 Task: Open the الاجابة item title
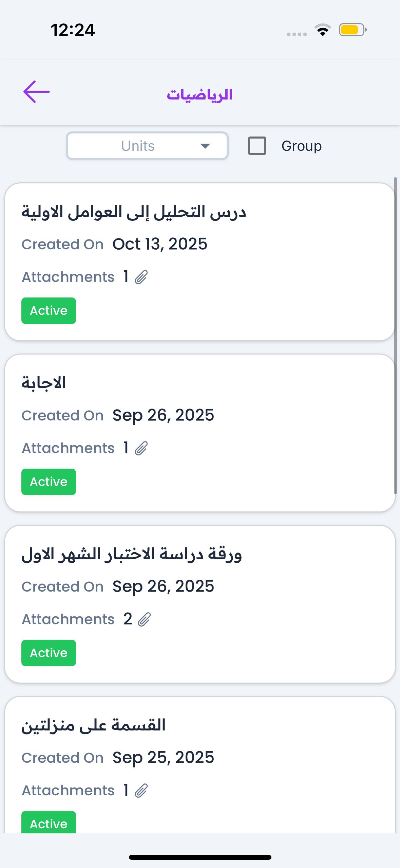point(44,383)
